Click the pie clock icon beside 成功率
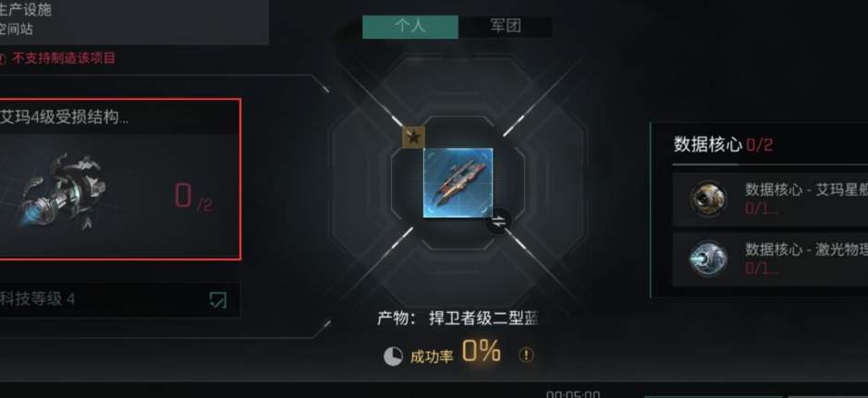This screenshot has width=868, height=398. tap(393, 356)
